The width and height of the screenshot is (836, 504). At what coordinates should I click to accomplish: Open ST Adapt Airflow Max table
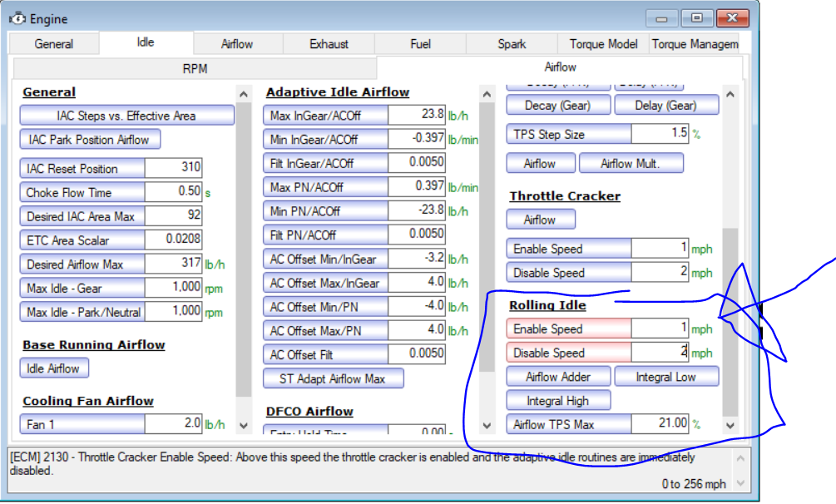(334, 378)
